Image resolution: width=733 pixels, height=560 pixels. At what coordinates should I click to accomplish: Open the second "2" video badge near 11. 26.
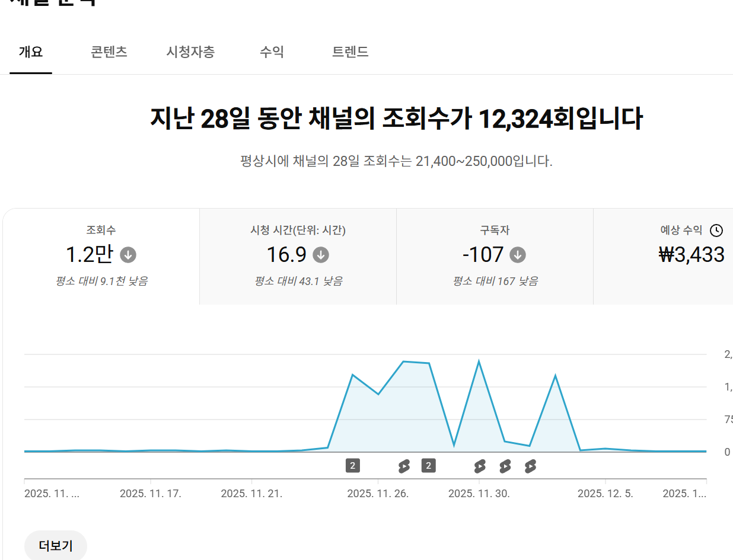coord(428,466)
